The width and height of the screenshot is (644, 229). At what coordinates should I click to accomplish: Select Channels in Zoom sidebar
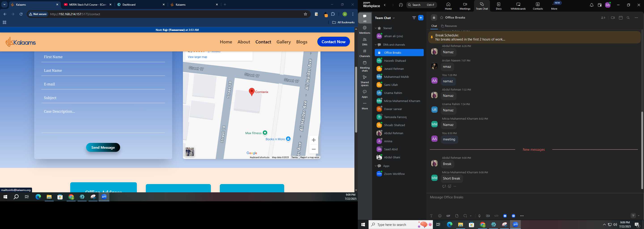[x=365, y=53]
